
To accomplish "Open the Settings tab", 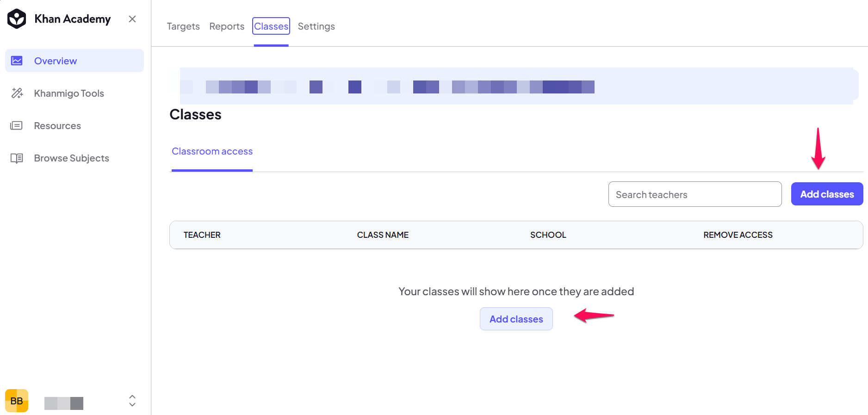I will pyautogui.click(x=316, y=26).
